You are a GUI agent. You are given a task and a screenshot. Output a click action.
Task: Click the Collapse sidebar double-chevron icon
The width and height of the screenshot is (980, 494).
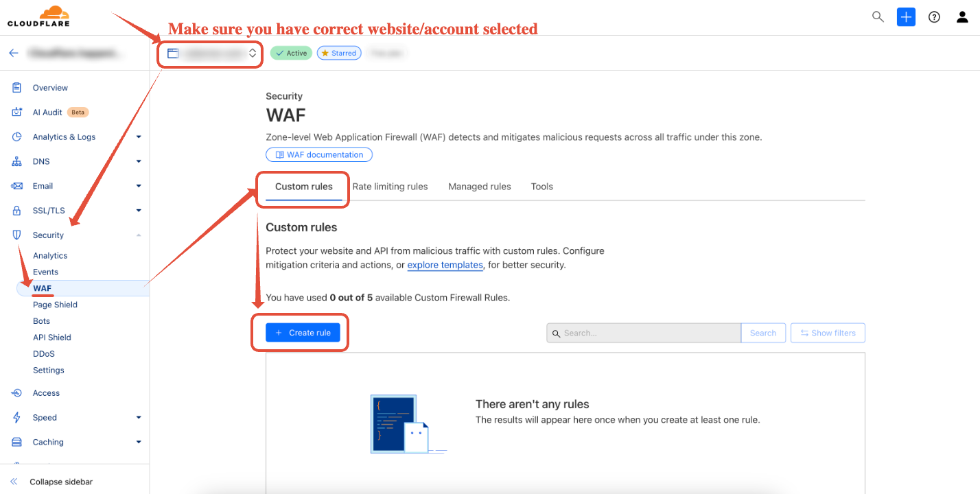14,482
